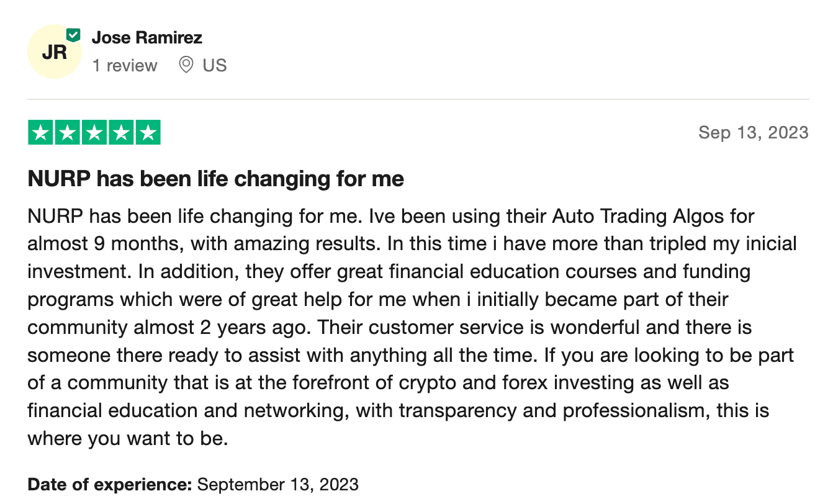Click the first green rating star
This screenshot has height=504, width=833.
pyautogui.click(x=40, y=133)
